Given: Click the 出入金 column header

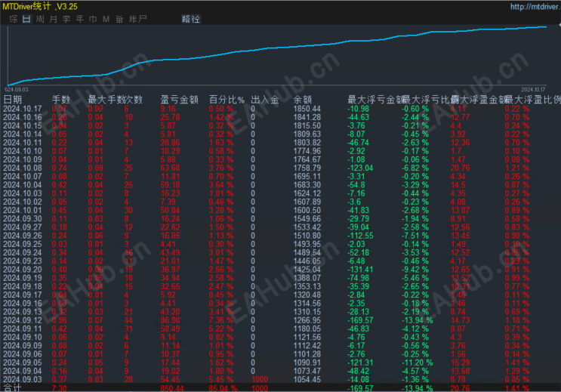Looking at the screenshot, I should click(x=265, y=100).
